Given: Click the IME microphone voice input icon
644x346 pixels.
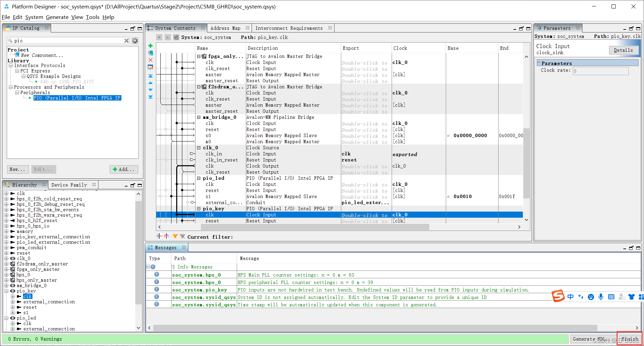Looking at the screenshot, I should point(601,297).
